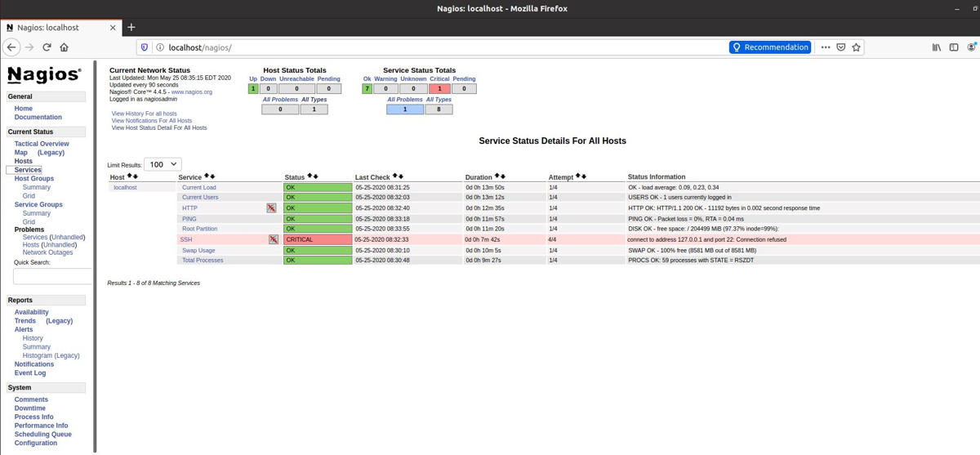The width and height of the screenshot is (980, 455).
Task: Click the HTTP notifications-disabled icon
Action: coord(271,208)
